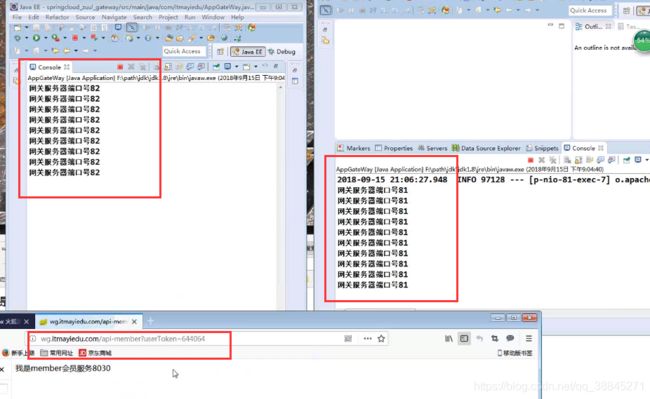Image resolution: width=650 pixels, height=399 pixels.
Task: Terminate process in left Console toolbar
Action: point(120,67)
